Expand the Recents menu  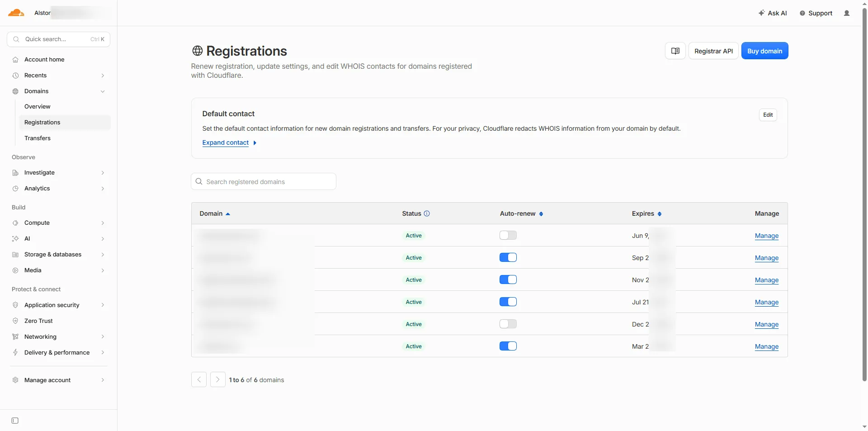tap(59, 76)
